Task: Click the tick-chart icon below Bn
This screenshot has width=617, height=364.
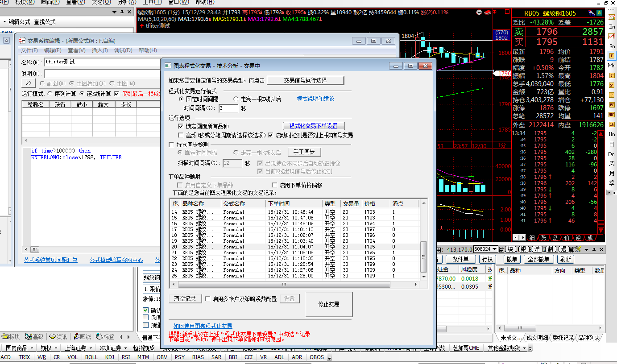Action: (612, 37)
